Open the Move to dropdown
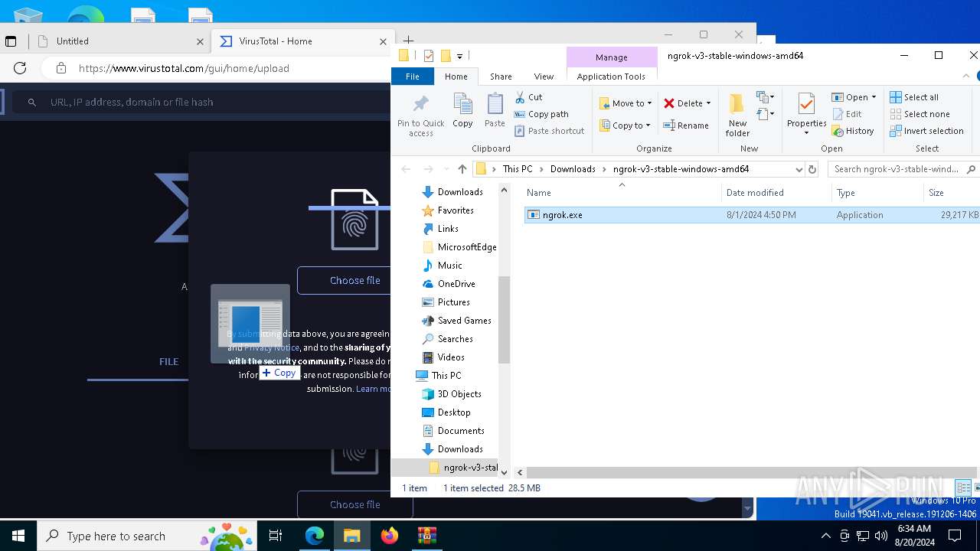This screenshot has height=551, width=980. coord(626,103)
